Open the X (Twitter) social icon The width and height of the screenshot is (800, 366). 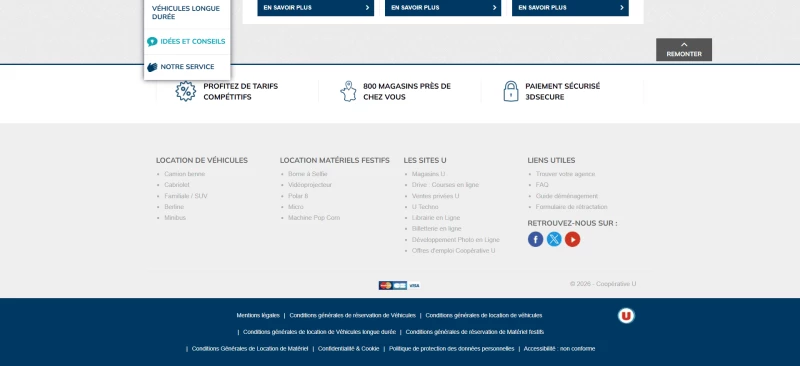pos(554,239)
